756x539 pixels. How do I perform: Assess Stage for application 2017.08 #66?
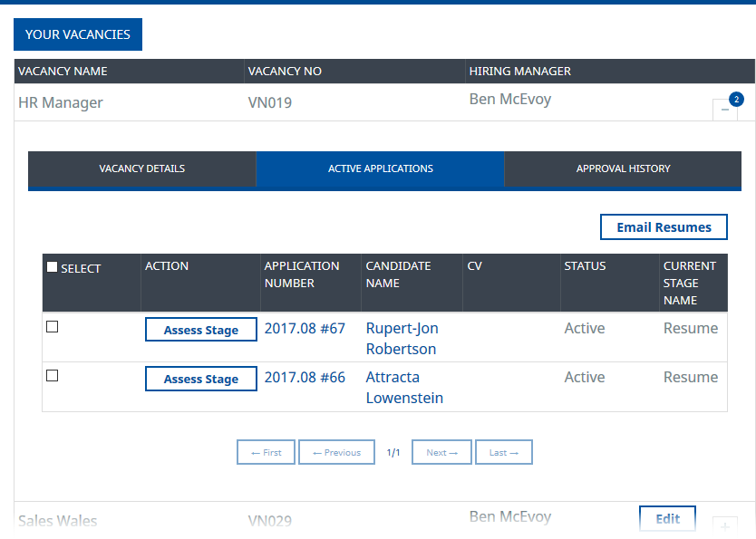(x=200, y=379)
